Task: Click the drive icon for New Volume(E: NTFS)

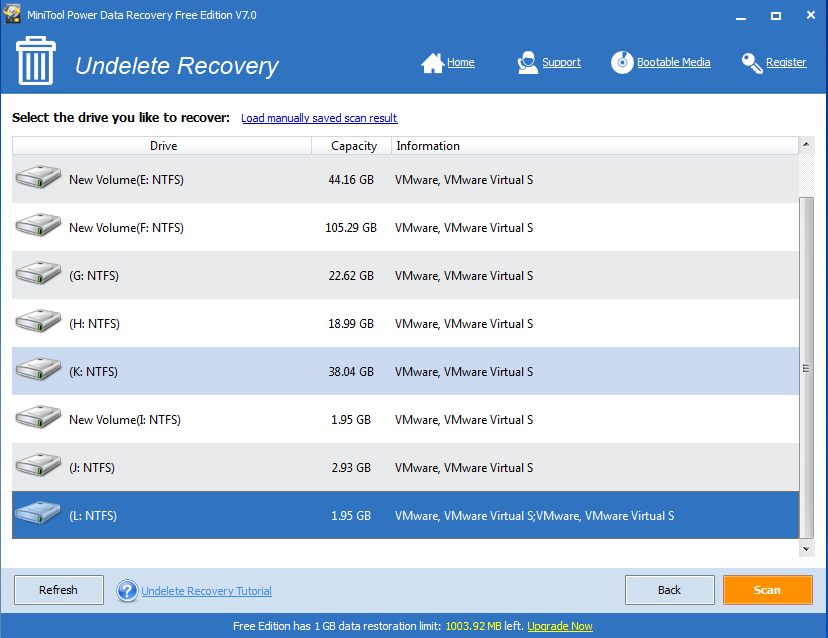Action: 38,177
